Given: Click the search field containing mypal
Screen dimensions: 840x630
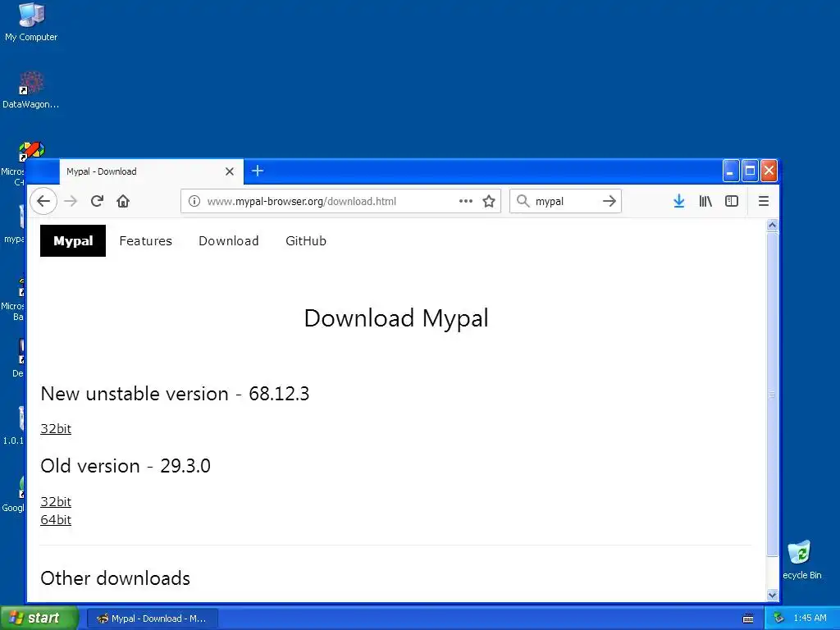Looking at the screenshot, I should coord(565,202).
